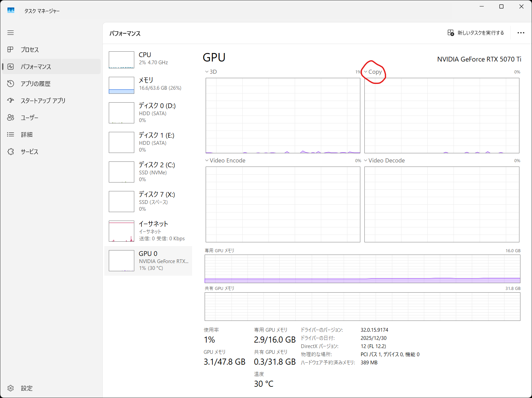532x398 pixels.
Task: Select the パフォーマンス sidebar item
Action: click(x=51, y=67)
